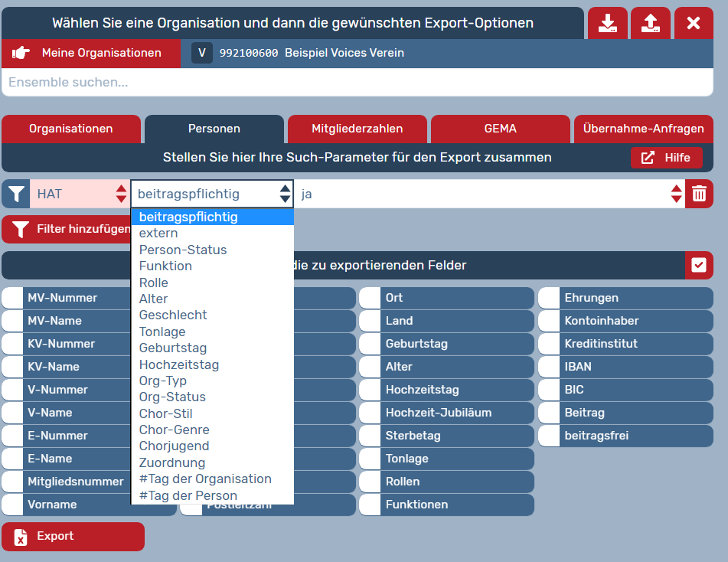Click the upload icon in top header

(651, 23)
